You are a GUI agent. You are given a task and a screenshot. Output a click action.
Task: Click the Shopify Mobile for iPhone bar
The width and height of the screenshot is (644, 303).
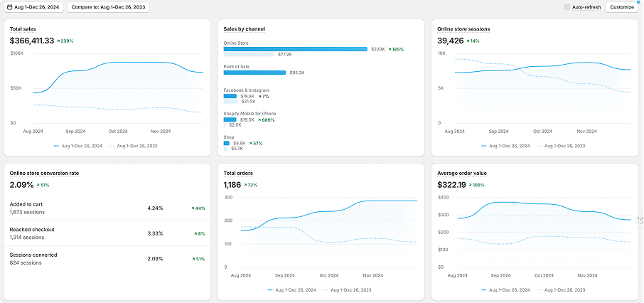(230, 119)
